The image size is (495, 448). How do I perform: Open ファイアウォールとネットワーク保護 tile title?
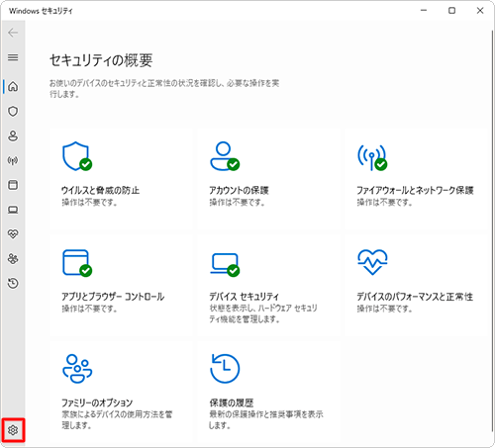click(x=415, y=190)
